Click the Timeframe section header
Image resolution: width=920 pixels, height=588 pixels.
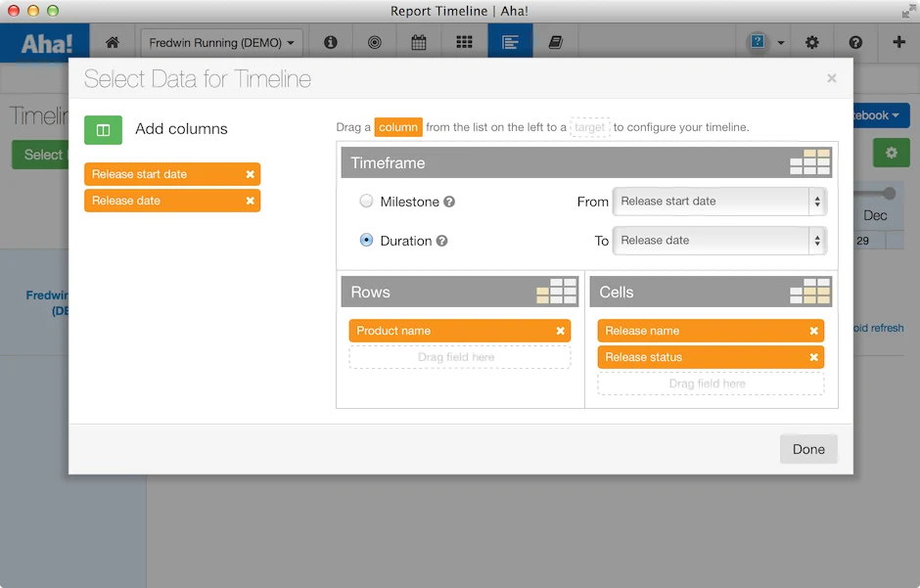point(586,162)
